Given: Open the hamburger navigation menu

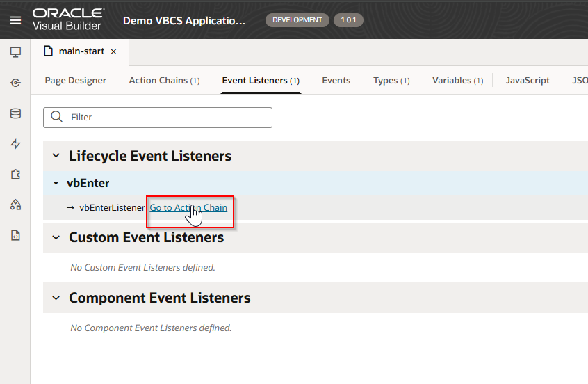Looking at the screenshot, I should tap(15, 20).
